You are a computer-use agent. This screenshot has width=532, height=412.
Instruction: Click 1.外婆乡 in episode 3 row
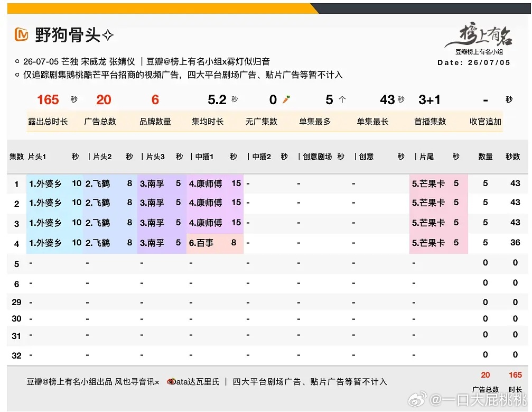click(x=45, y=223)
